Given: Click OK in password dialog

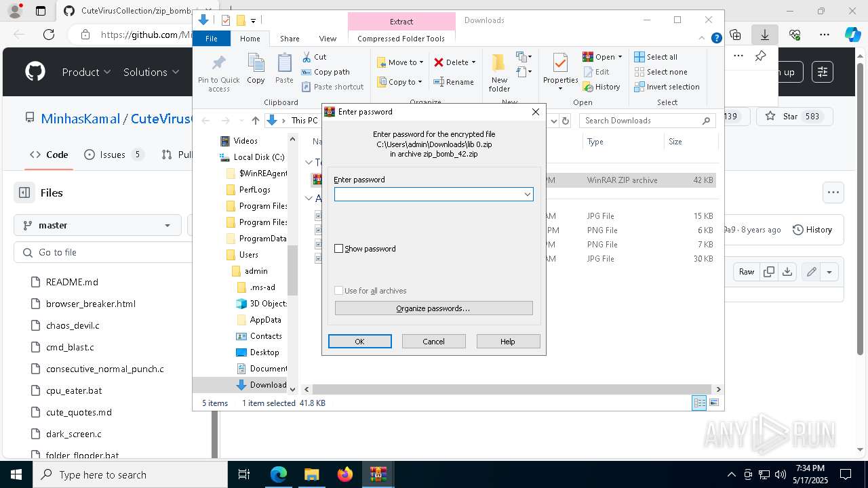Looking at the screenshot, I should (x=360, y=342).
